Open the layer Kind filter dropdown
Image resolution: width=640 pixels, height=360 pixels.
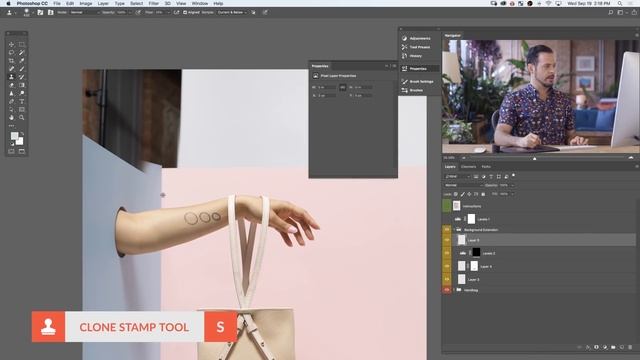pyautogui.click(x=457, y=176)
